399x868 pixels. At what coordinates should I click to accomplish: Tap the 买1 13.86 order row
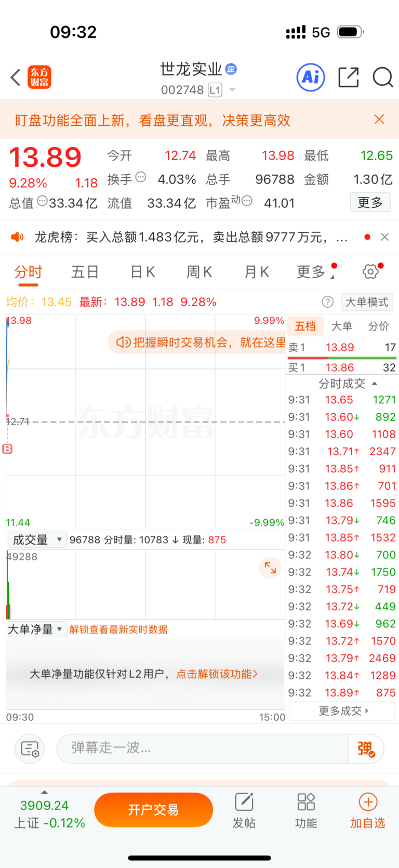click(x=342, y=367)
